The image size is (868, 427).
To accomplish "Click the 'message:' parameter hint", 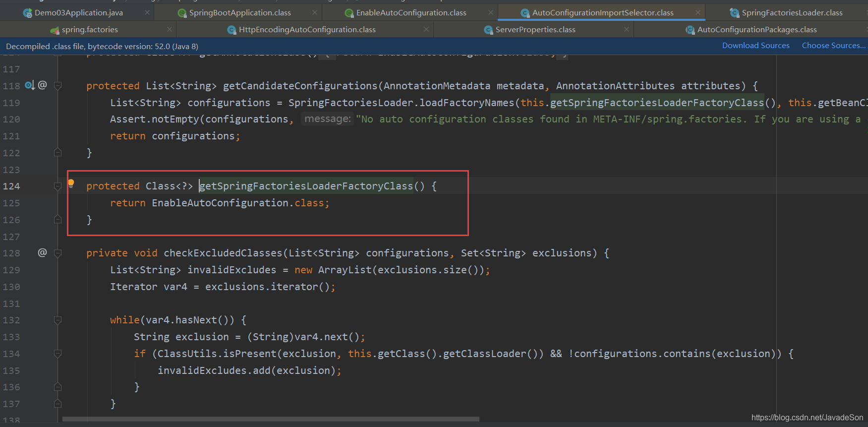I will click(328, 119).
